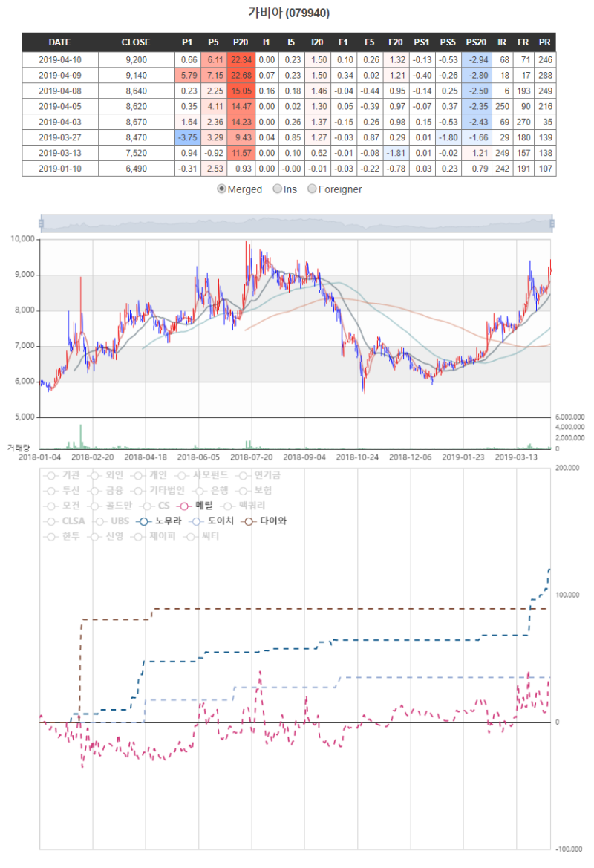The height and width of the screenshot is (868, 594).
Task: Enable the 기타법인 legend entry
Action: pos(157,491)
